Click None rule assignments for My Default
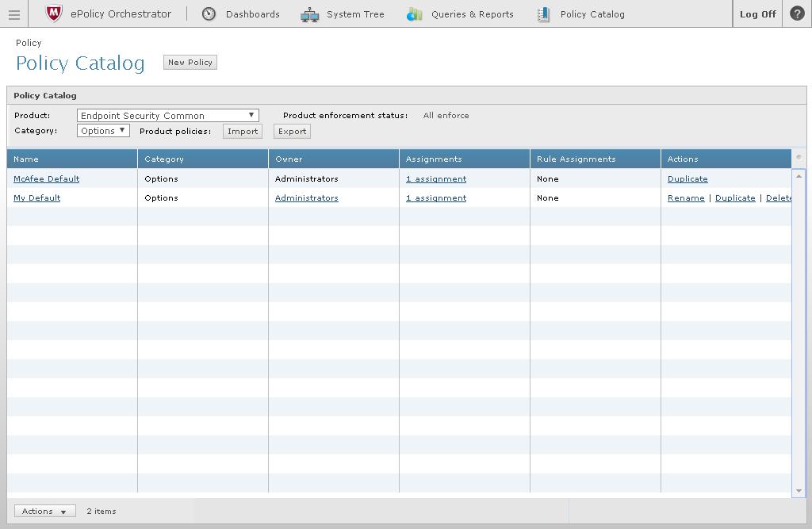The height and width of the screenshot is (529, 812). click(x=548, y=198)
